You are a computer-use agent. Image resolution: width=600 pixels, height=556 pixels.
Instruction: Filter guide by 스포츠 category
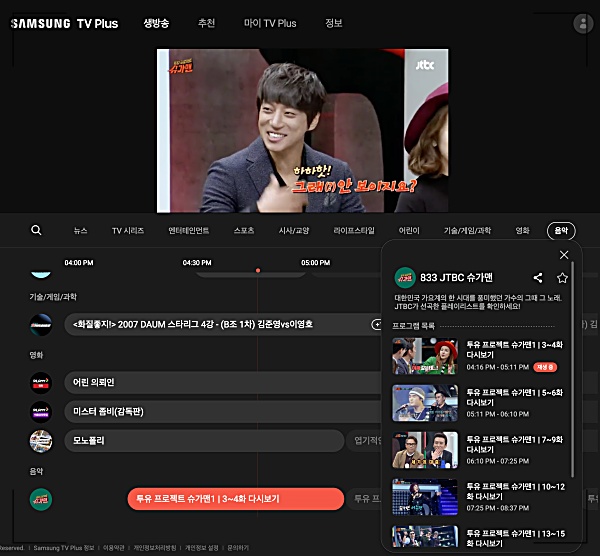pos(244,230)
